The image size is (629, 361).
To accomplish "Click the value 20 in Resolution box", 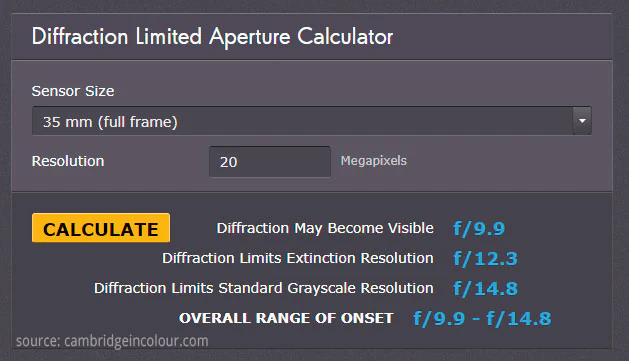I will 229,162.
